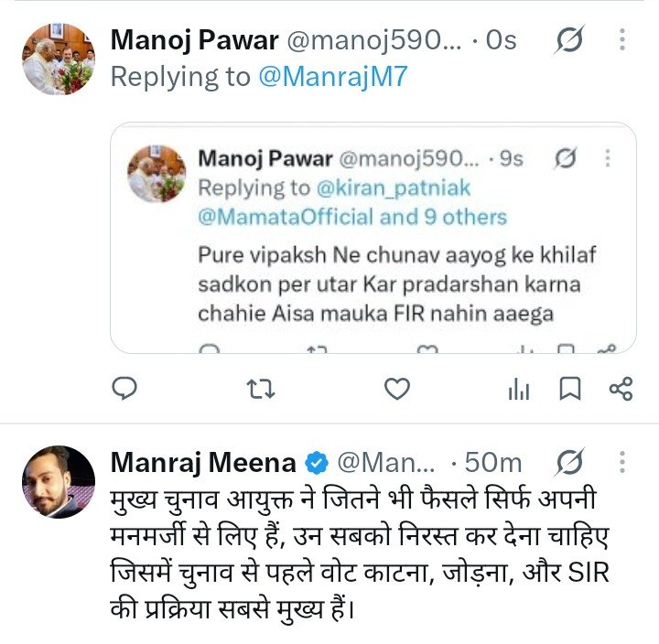
Task: Open Manraj Meena's display name
Action: tap(203, 463)
